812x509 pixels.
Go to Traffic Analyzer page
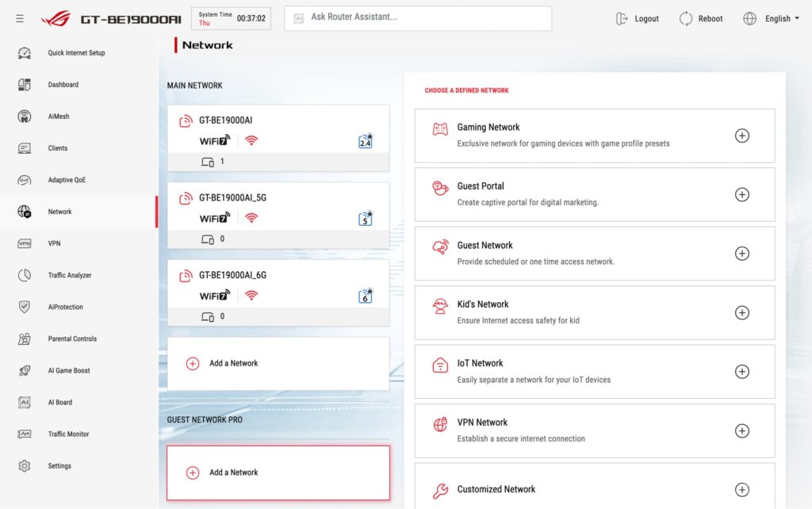coord(69,275)
